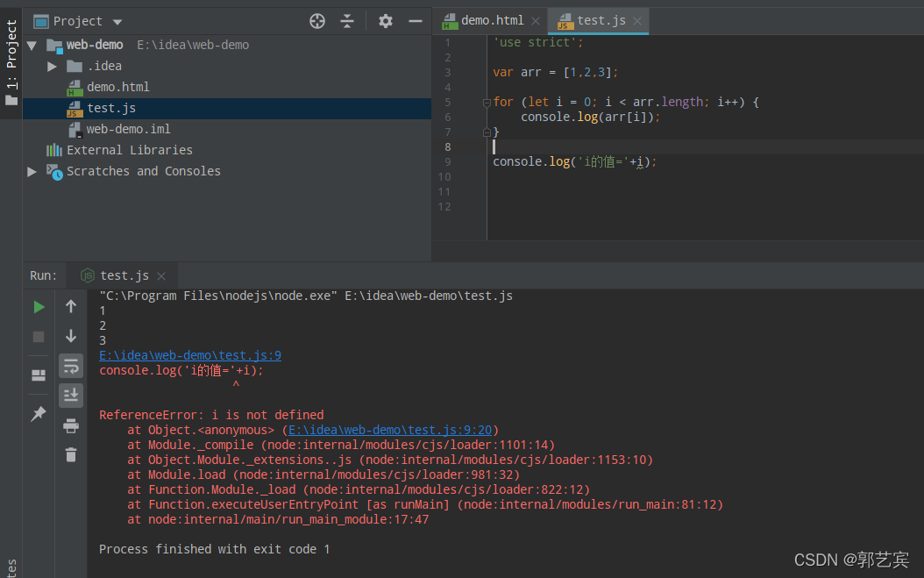
Task: Click line number 9 in the gutter
Action: click(x=448, y=162)
